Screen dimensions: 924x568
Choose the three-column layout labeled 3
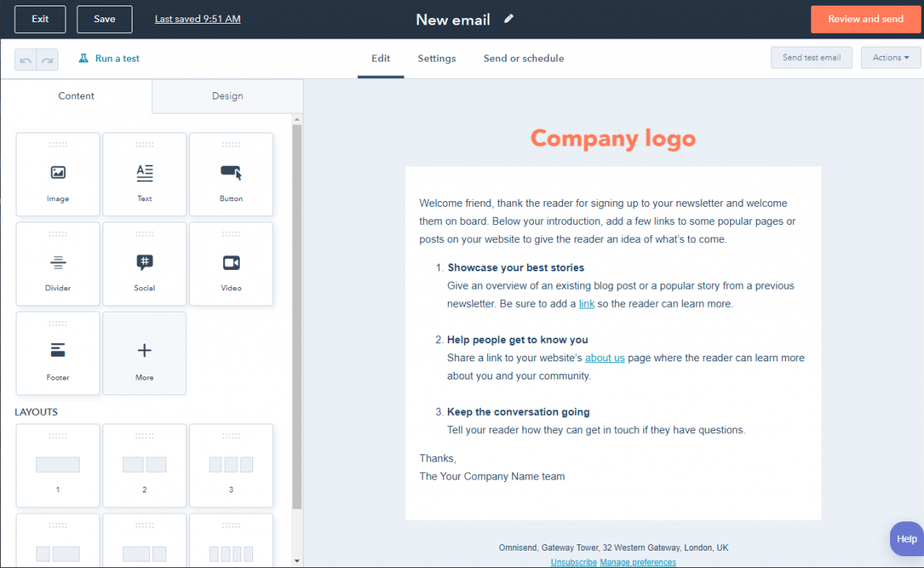231,465
